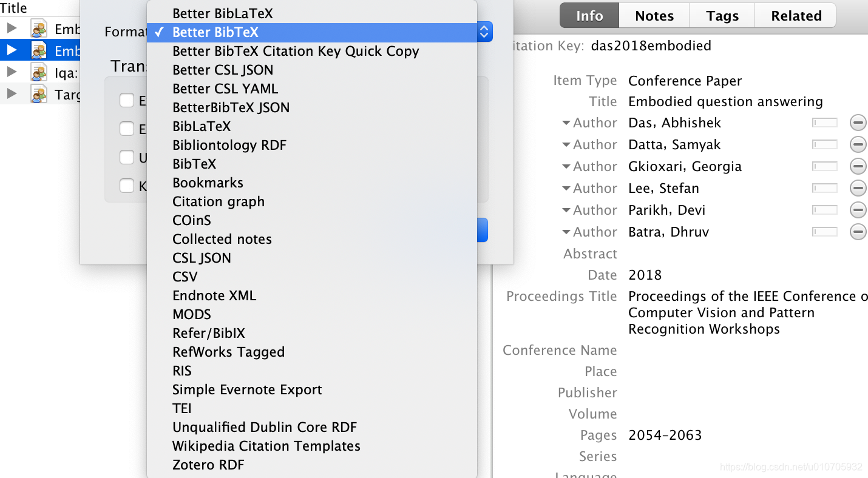Open the Tags tab
The width and height of the screenshot is (868, 478).
(x=722, y=16)
